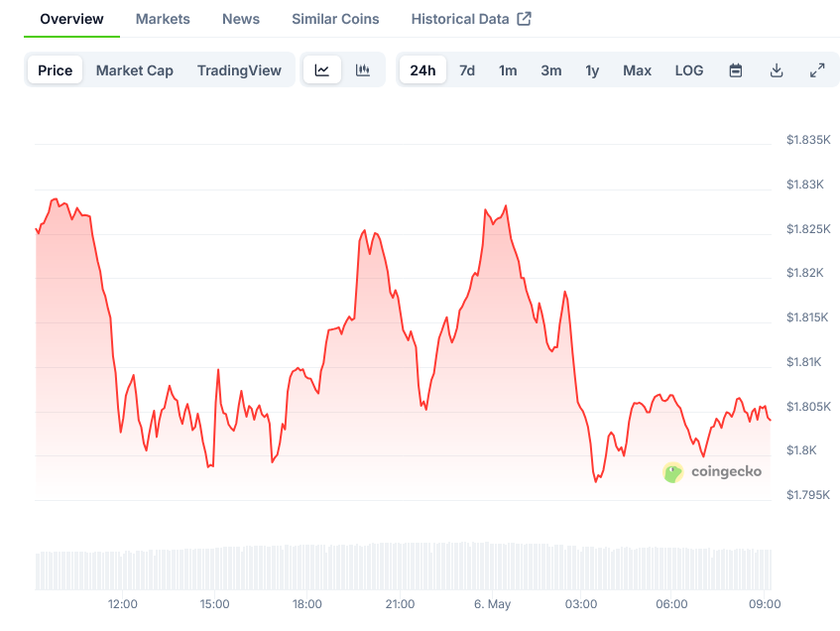
Task: Switch to TradingView chart mode
Action: 239,70
